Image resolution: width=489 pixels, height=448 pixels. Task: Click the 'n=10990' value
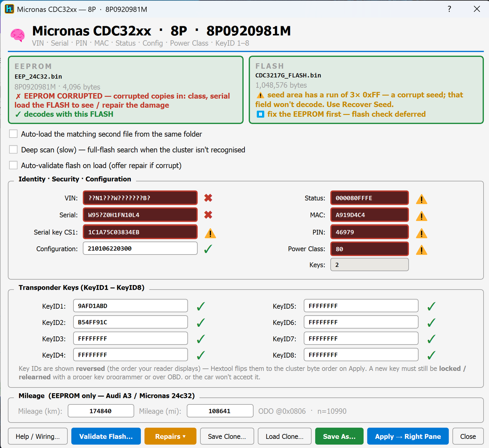pos(332,411)
